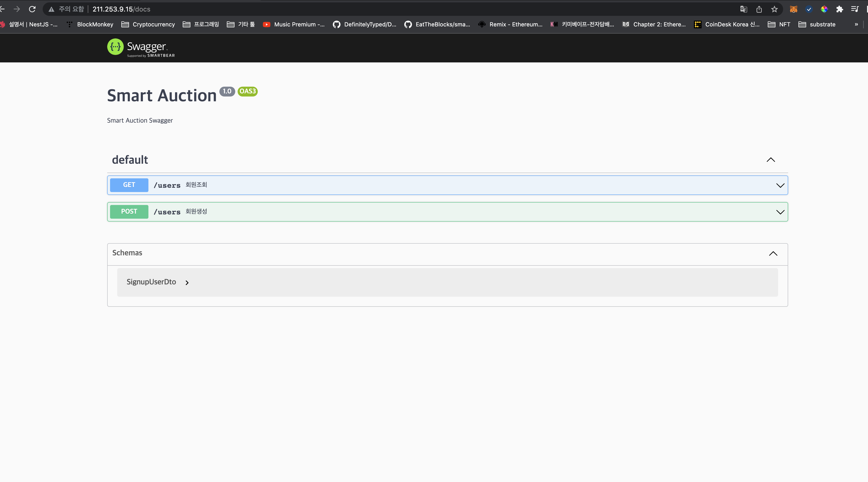This screenshot has width=868, height=482.
Task: Collapse the Schemas section
Action: (x=773, y=254)
